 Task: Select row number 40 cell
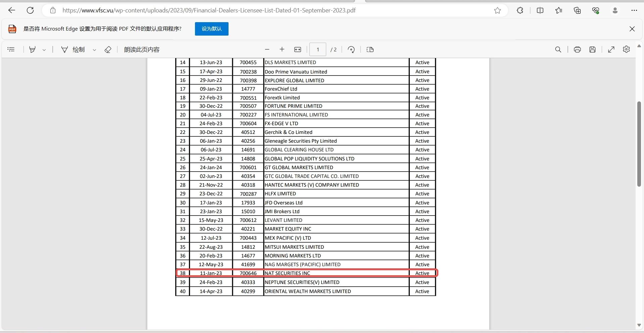[183, 291]
